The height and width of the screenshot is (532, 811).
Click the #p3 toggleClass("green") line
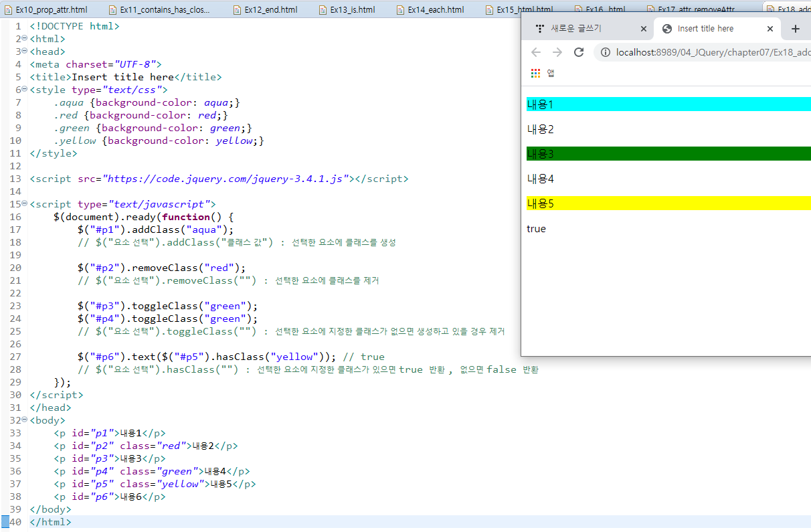[168, 306]
